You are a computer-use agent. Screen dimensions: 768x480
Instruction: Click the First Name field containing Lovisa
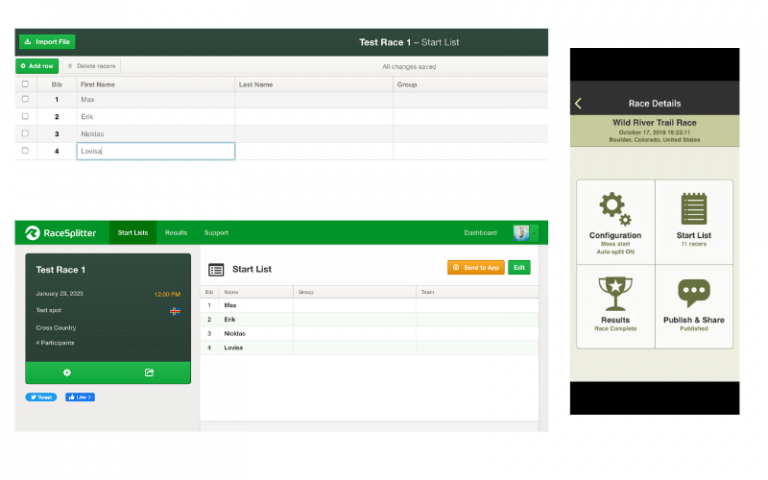click(155, 151)
